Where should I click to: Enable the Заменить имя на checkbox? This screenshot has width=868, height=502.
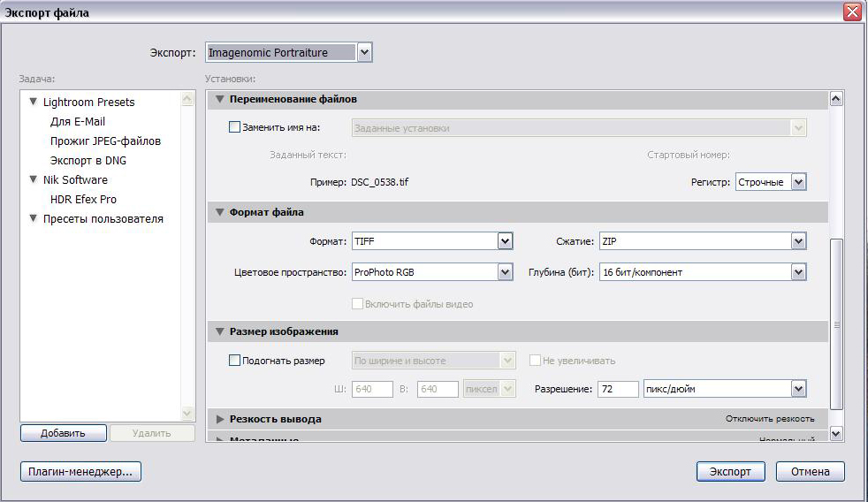pos(234,127)
